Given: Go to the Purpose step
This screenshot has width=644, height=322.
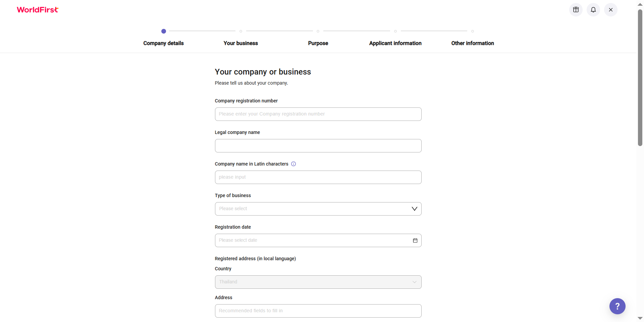Looking at the screenshot, I should pos(318,43).
